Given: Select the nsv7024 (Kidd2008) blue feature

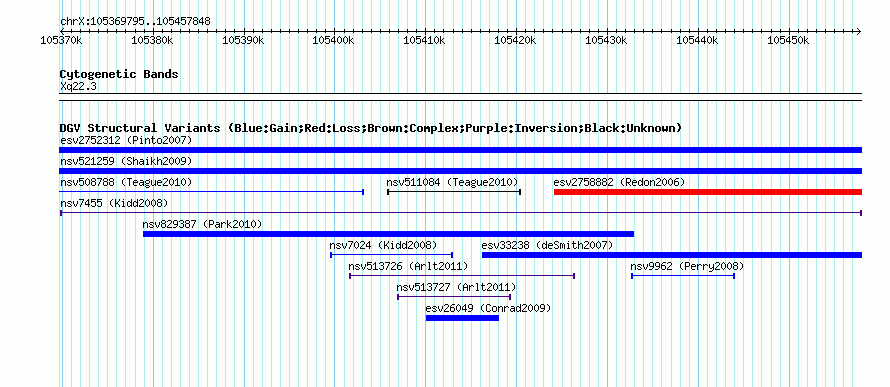Looking at the screenshot, I should tap(392, 255).
